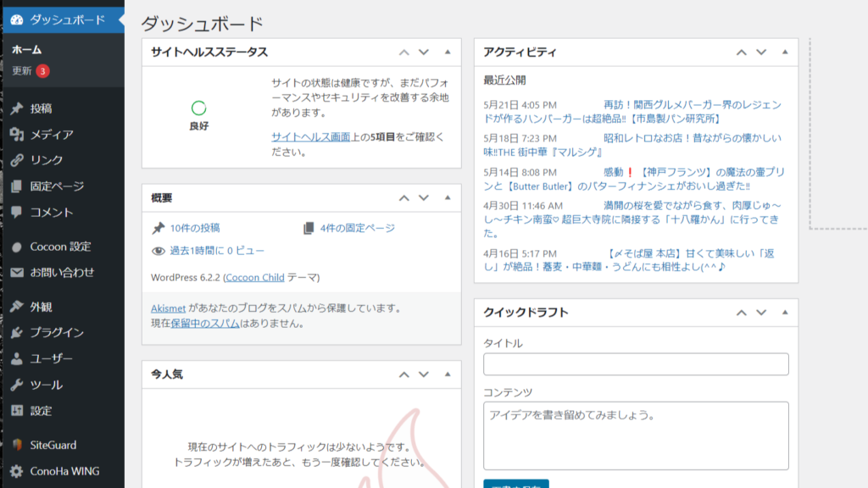Open the 市島製パン研究所 hamburger post
The image size is (868, 488).
[632, 112]
